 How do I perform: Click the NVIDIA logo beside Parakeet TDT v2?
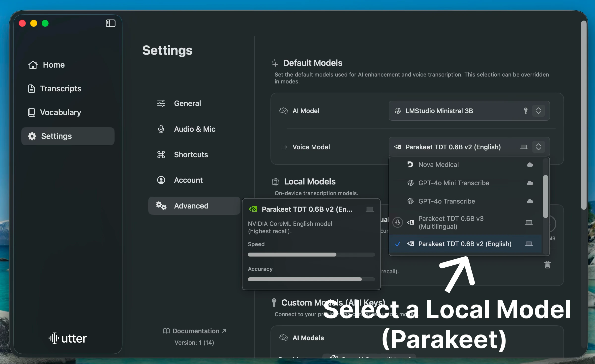point(253,209)
